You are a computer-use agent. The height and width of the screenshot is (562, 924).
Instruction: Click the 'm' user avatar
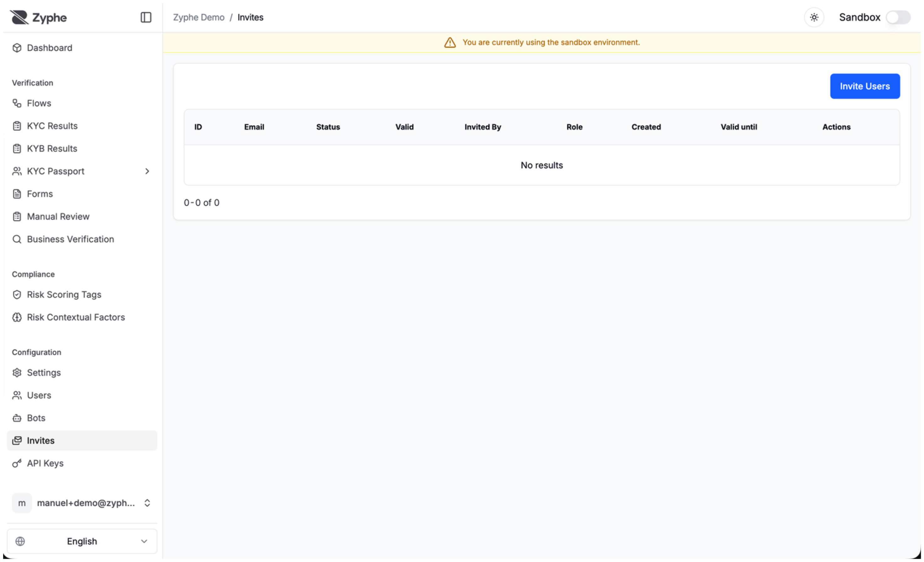pos(22,503)
